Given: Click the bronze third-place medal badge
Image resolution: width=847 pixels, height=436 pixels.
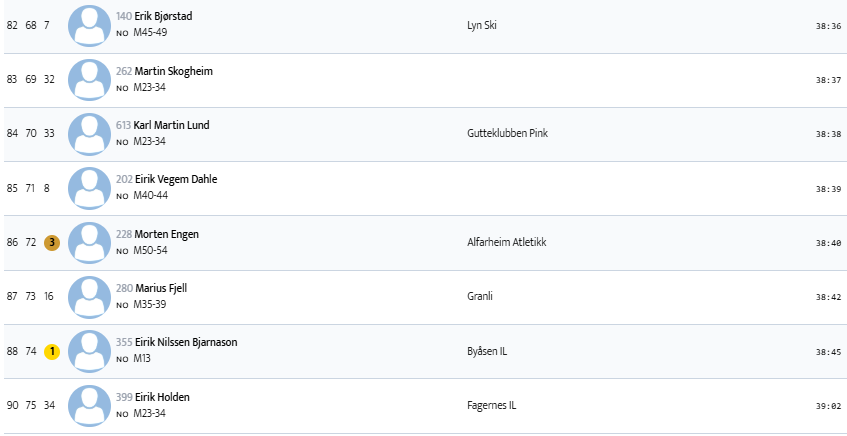Looking at the screenshot, I should (52, 243).
